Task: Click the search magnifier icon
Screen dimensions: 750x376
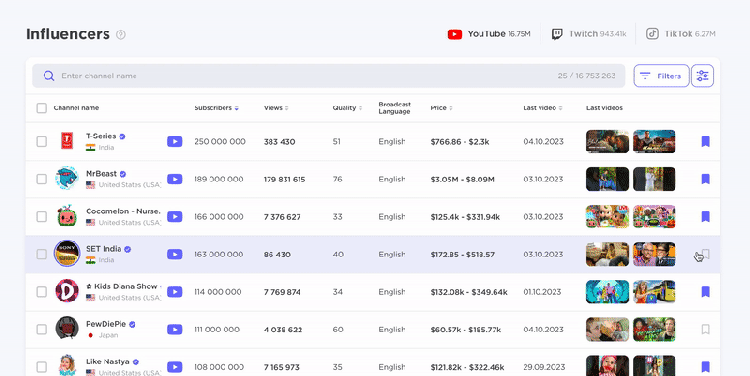Action: click(49, 76)
